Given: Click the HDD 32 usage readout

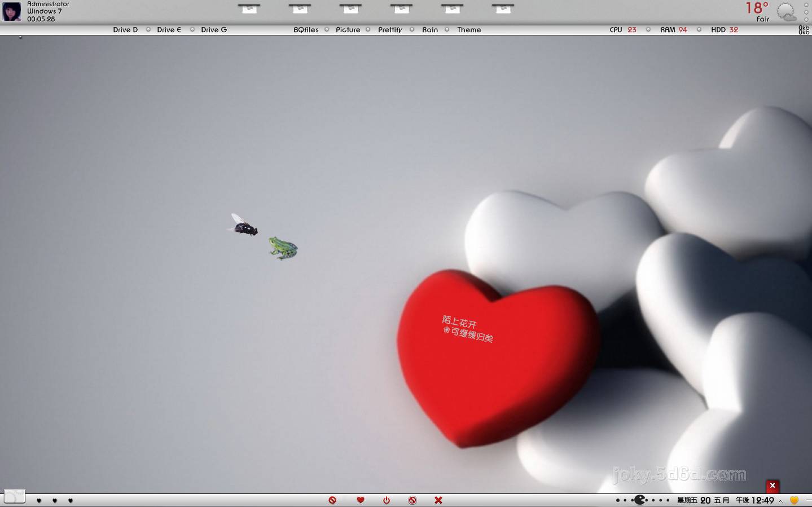Looking at the screenshot, I should click(725, 30).
